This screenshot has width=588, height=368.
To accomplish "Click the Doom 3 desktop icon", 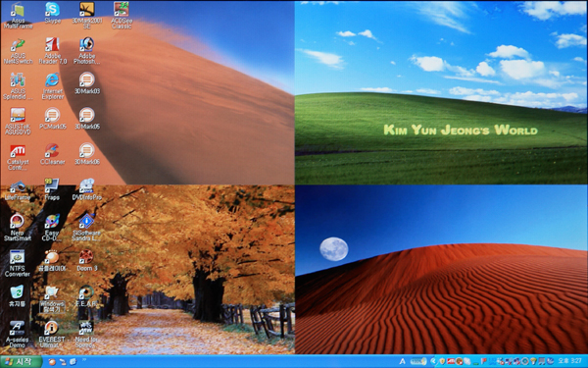I will [x=86, y=260].
